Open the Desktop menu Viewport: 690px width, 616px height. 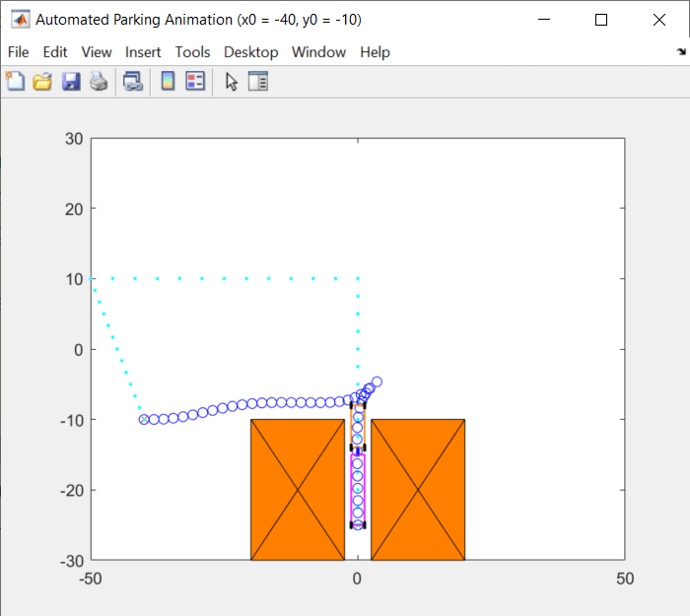250,52
